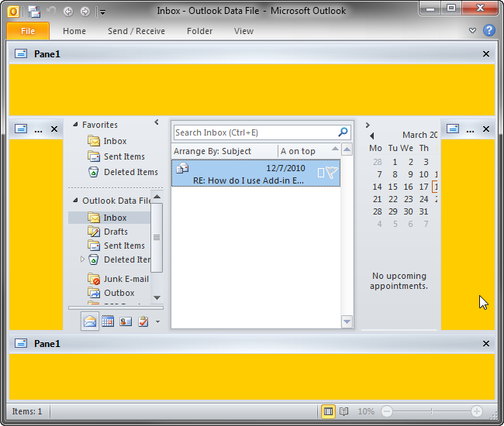504x426 pixels.
Task: Switch to Contacts view icon
Action: pyautogui.click(x=126, y=321)
